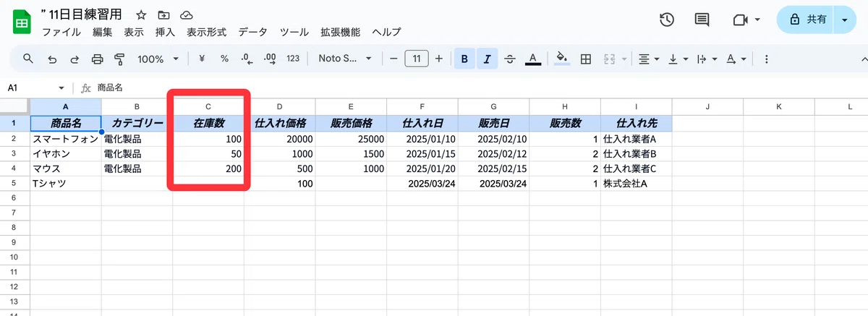The height and width of the screenshot is (316, 868).
Task: Open the ファイル menu
Action: coord(61,33)
